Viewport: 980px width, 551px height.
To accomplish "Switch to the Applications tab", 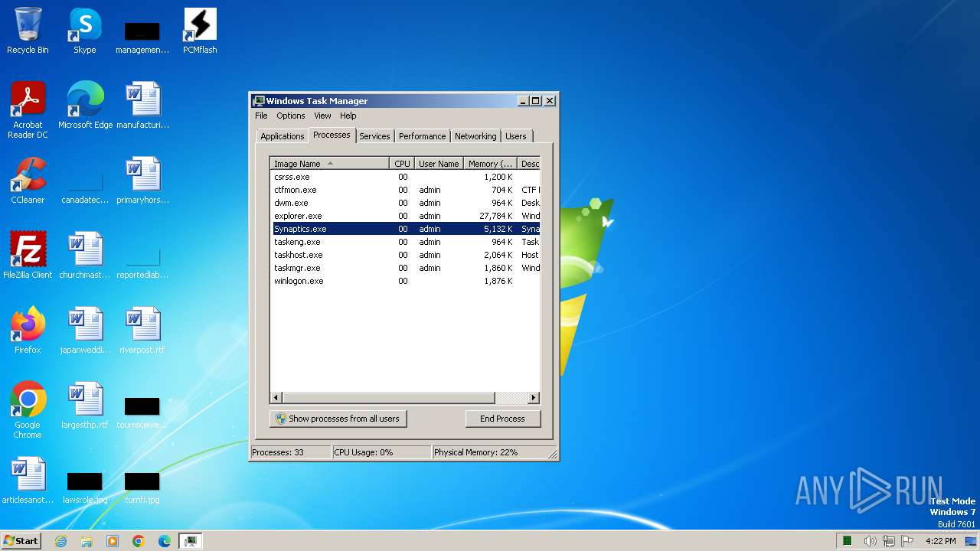I will tap(283, 136).
